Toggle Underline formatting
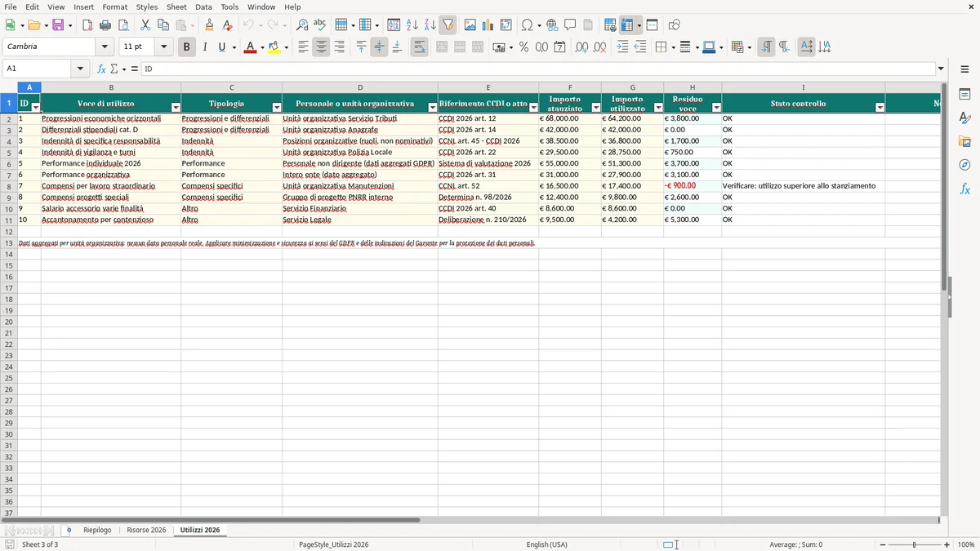The width and height of the screenshot is (980, 551). click(221, 47)
